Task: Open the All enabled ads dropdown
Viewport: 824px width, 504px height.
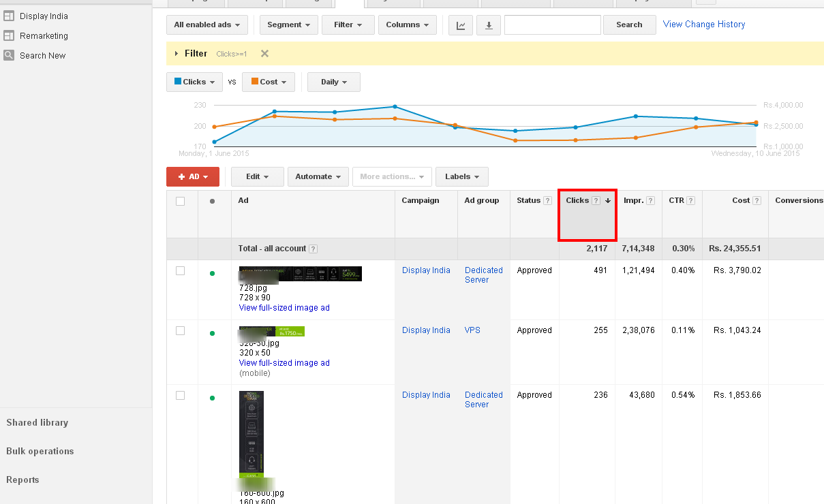Action: (207, 25)
